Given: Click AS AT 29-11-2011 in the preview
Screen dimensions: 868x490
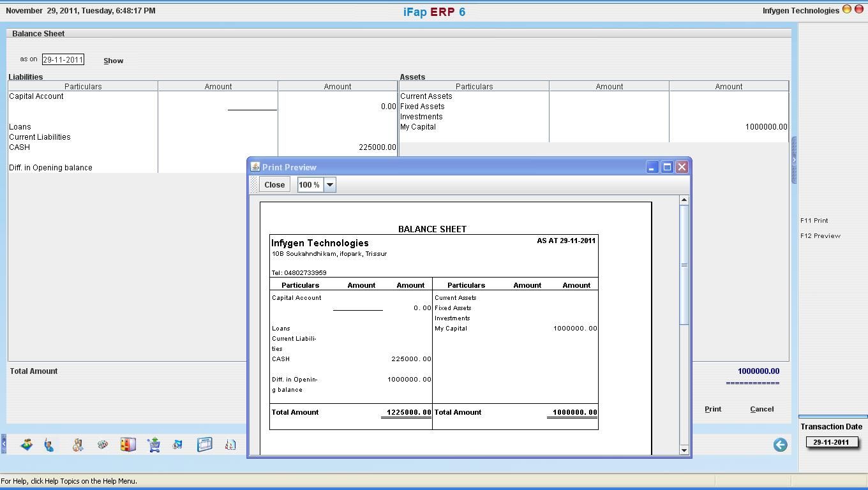Looking at the screenshot, I should 566,241.
